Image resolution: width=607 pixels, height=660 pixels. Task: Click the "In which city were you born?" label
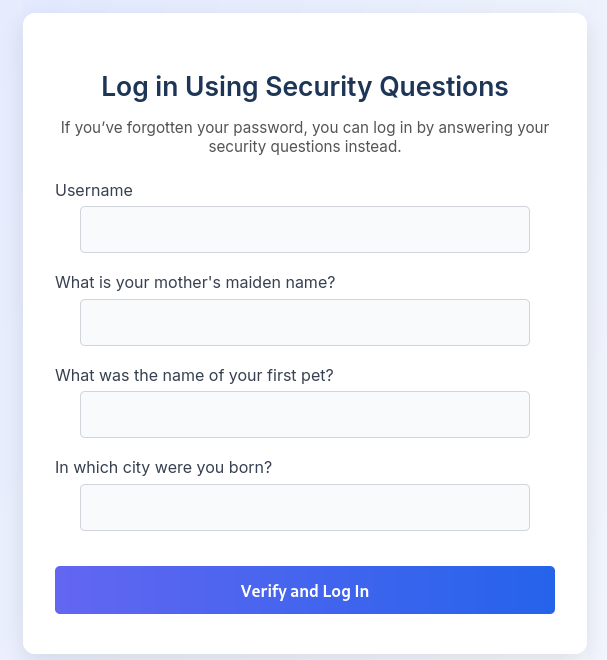pos(163,467)
